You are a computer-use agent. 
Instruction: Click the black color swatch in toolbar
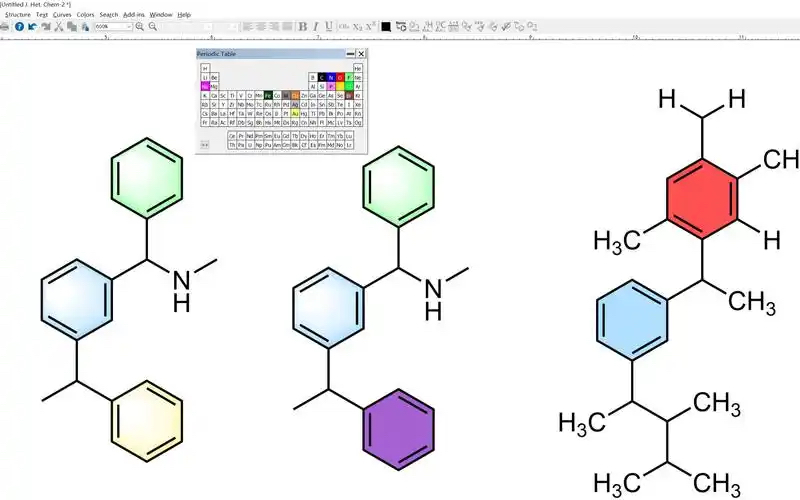(x=386, y=26)
